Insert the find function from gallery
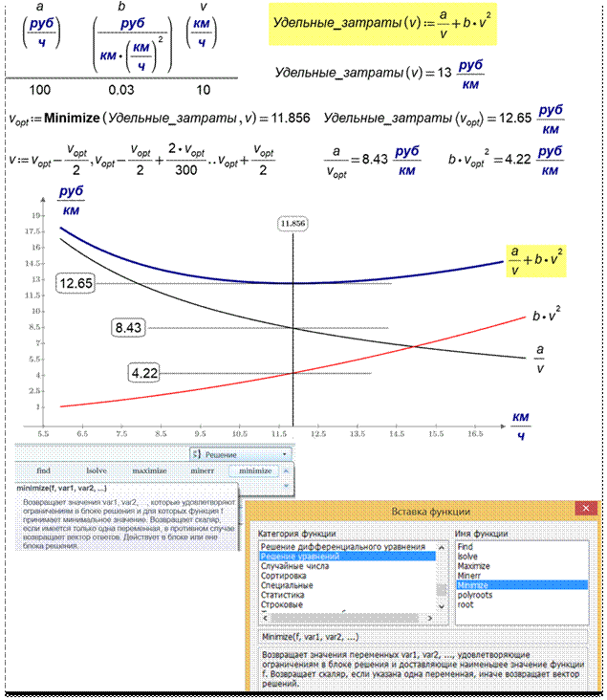 click(x=43, y=471)
